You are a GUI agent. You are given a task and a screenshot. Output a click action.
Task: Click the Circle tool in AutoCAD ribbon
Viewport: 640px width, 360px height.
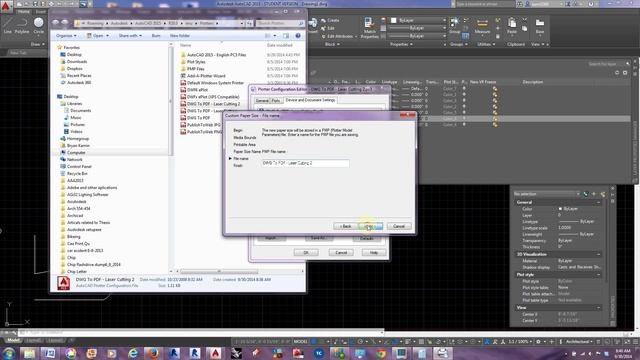click(39, 25)
